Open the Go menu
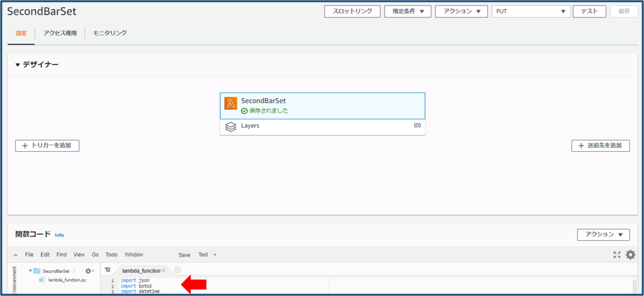Viewport: 644px width, 296px height. click(95, 255)
